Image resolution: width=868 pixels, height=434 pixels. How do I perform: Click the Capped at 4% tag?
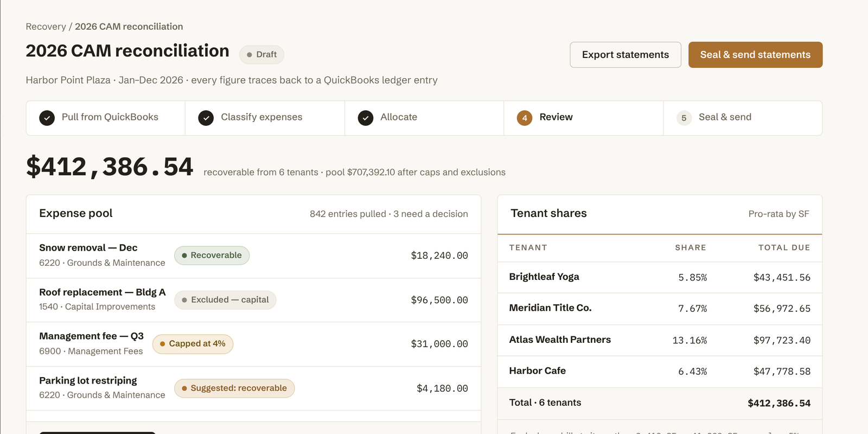pyautogui.click(x=193, y=344)
